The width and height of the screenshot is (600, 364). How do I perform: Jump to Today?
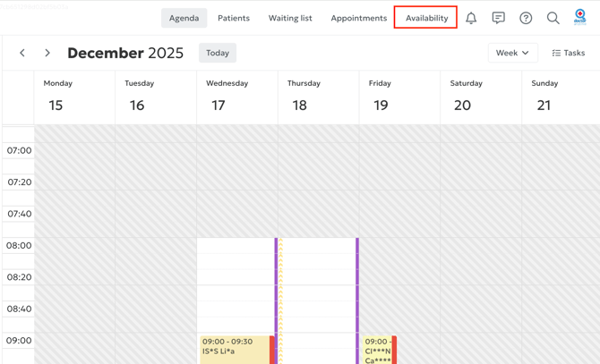[218, 53]
